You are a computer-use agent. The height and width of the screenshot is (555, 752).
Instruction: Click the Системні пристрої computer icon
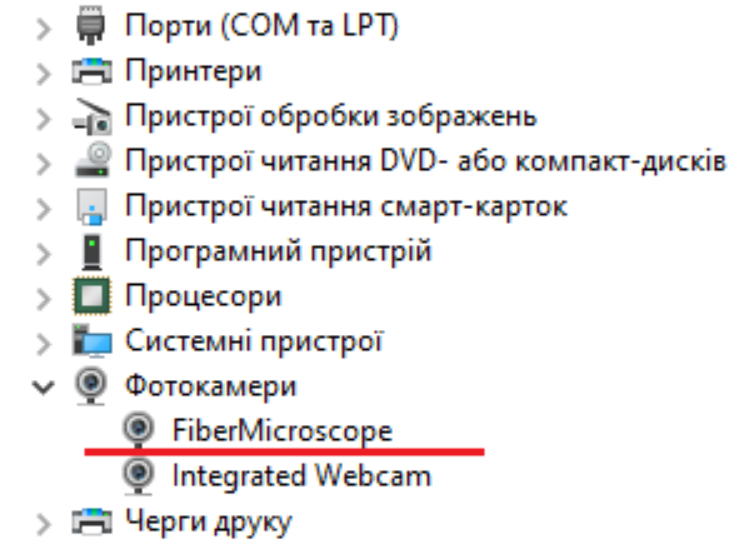[91, 341]
